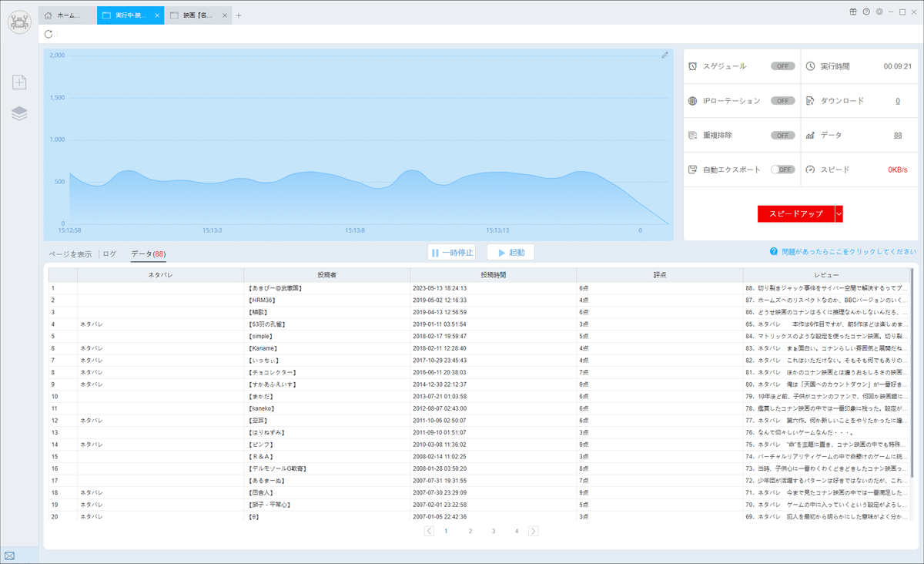
Task: Select the 【チョコレクター】 poster cell
Action: click(x=326, y=372)
